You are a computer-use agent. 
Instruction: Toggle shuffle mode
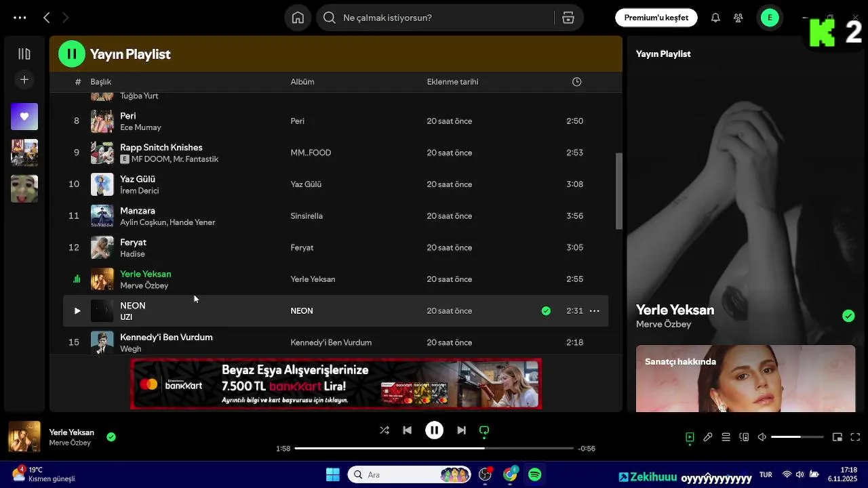click(x=384, y=430)
